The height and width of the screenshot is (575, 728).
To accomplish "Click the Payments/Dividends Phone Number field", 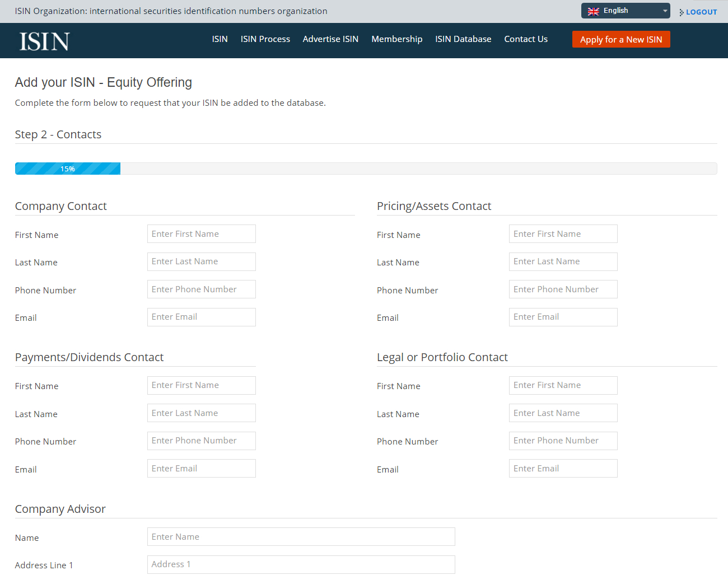I will tap(201, 441).
